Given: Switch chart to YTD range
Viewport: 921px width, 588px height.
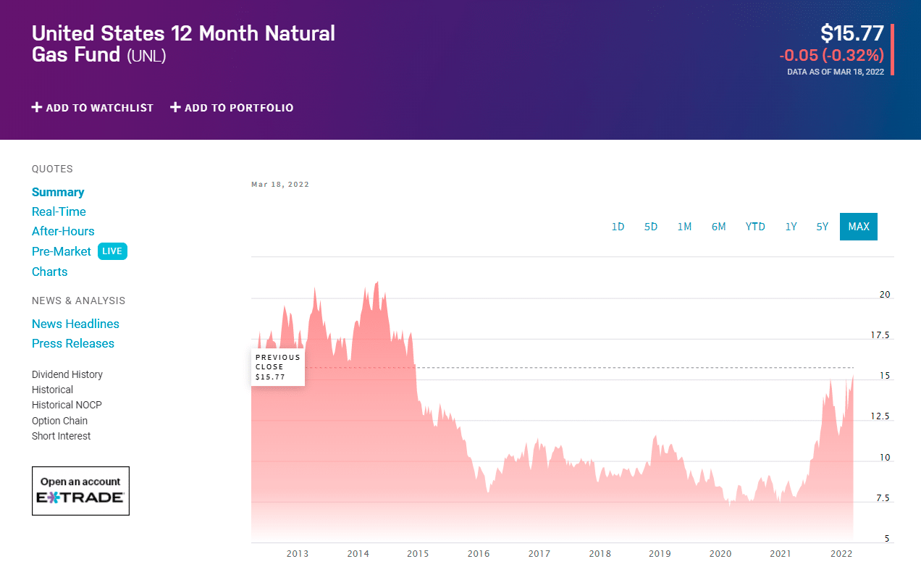Looking at the screenshot, I should [755, 227].
